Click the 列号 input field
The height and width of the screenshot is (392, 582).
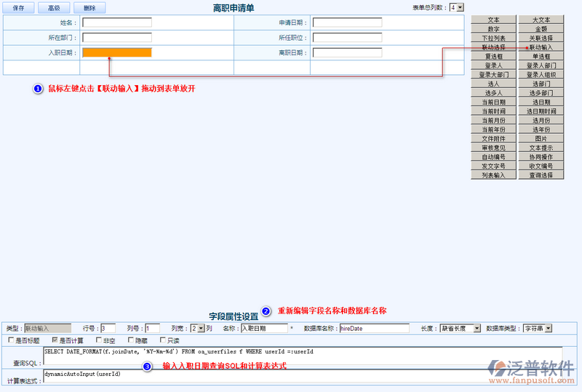[153, 329]
